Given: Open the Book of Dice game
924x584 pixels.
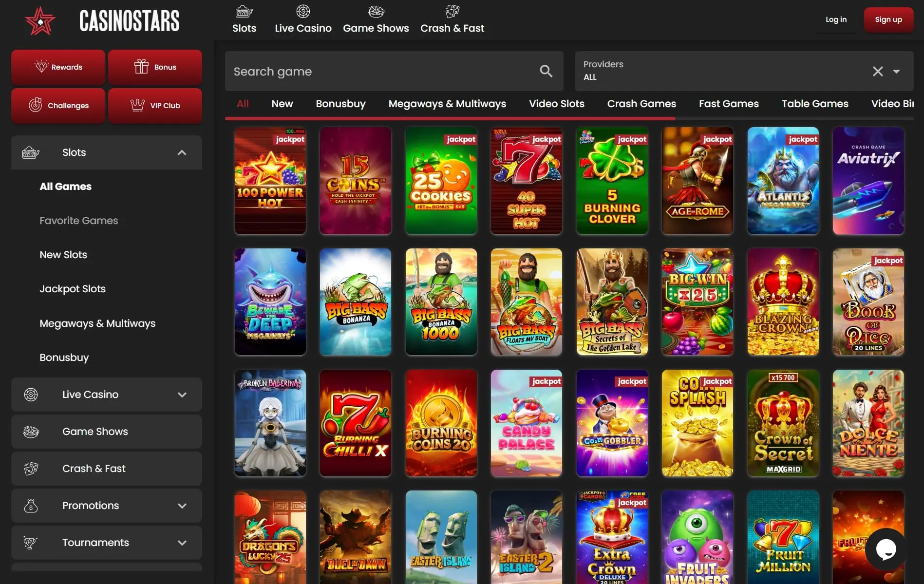Looking at the screenshot, I should [x=868, y=302].
